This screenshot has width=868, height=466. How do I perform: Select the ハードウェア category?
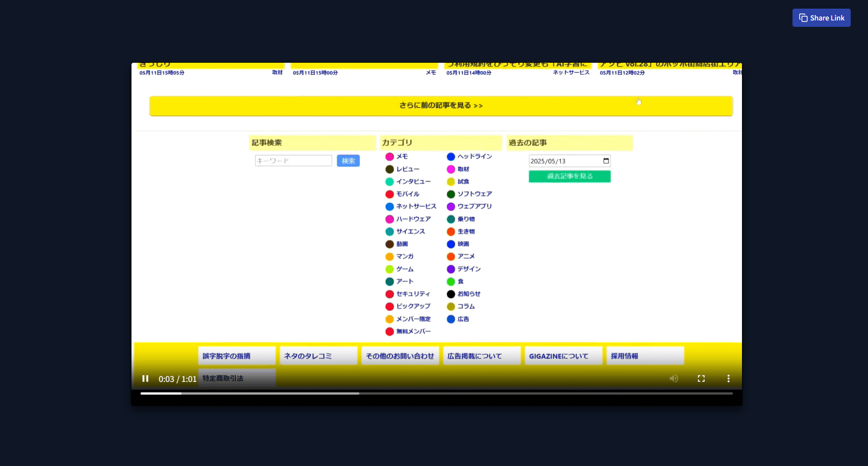pos(408,219)
